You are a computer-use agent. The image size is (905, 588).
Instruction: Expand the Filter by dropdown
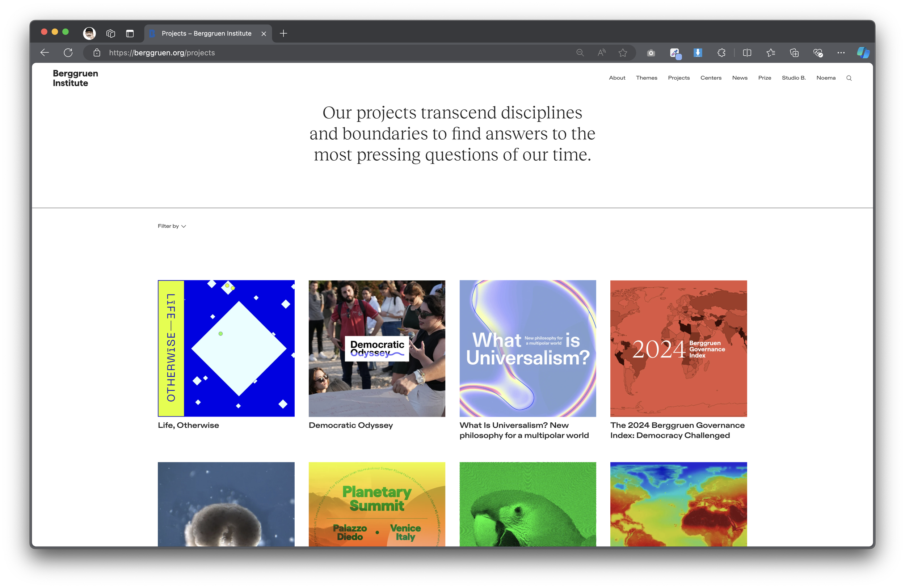tap(172, 226)
